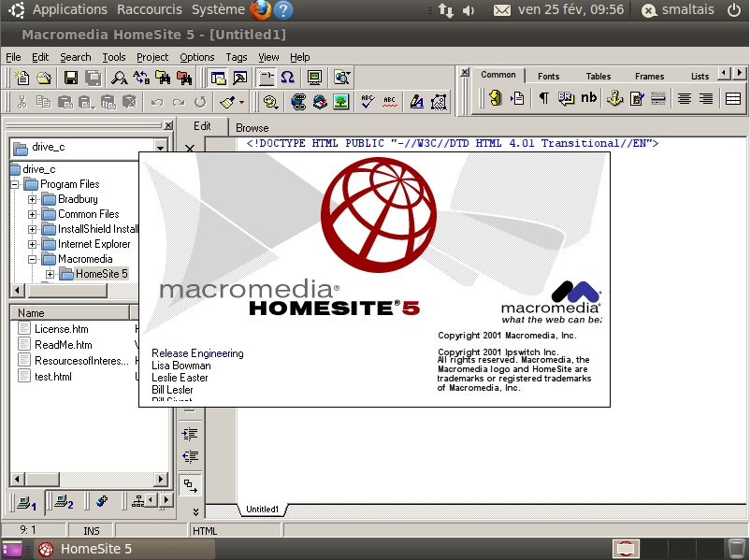Click the special characters Omega icon
Image resolution: width=750 pixels, height=560 pixels.
(x=287, y=78)
